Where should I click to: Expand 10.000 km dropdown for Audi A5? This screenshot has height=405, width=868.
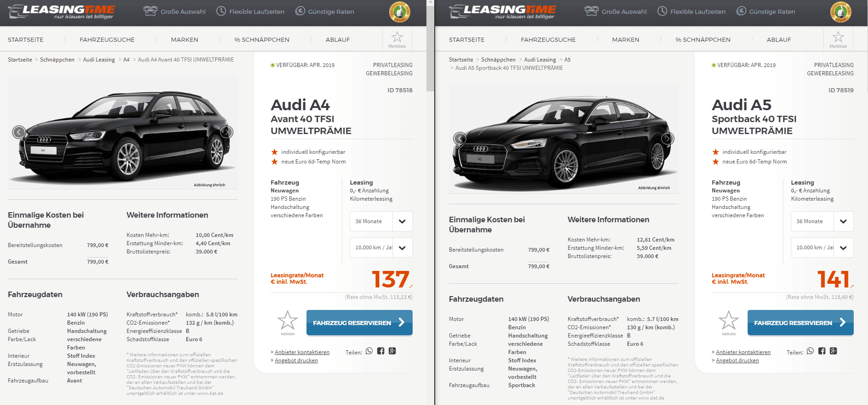(x=822, y=247)
